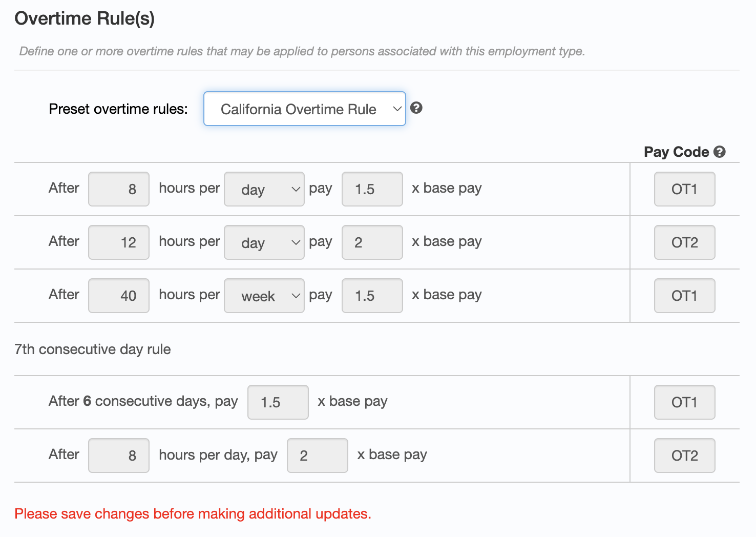Click the 1.5 multiplier field in the weekly rule
The width and height of the screenshot is (756, 537).
[372, 296]
